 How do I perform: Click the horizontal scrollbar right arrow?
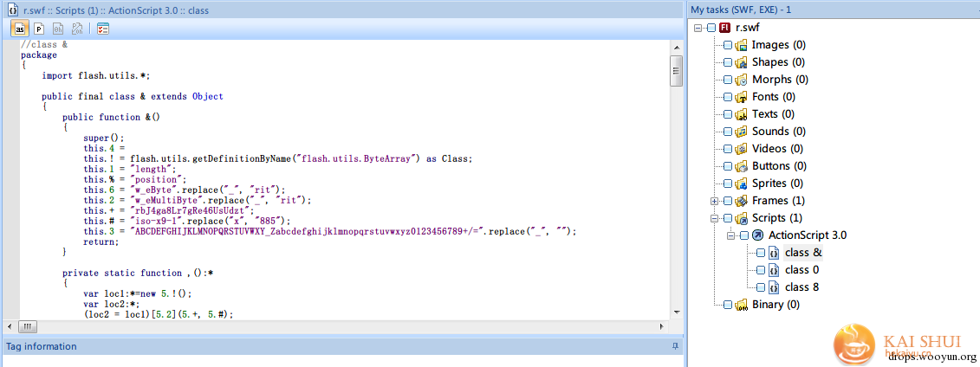pyautogui.click(x=663, y=325)
